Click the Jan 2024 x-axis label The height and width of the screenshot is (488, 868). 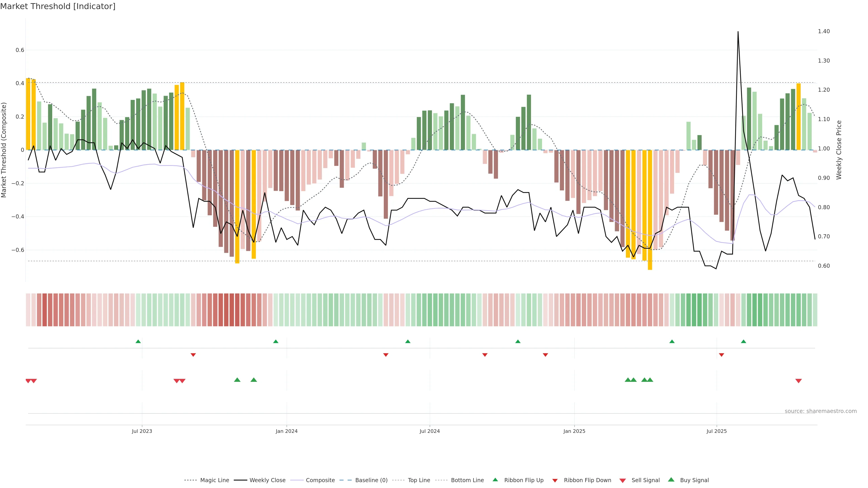coord(286,431)
